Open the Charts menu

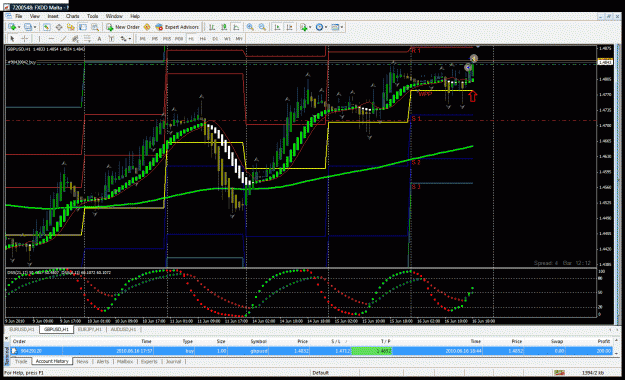tap(73, 16)
